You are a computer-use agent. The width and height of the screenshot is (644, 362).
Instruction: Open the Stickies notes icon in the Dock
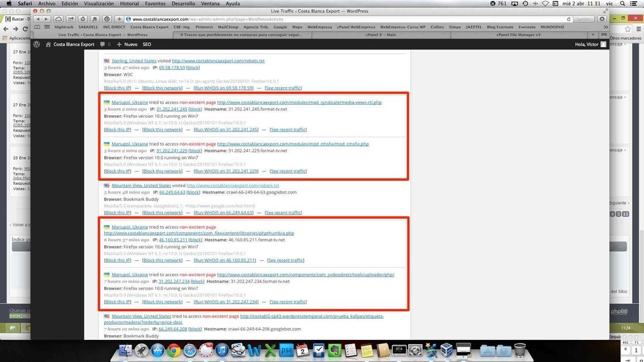(x=366, y=351)
